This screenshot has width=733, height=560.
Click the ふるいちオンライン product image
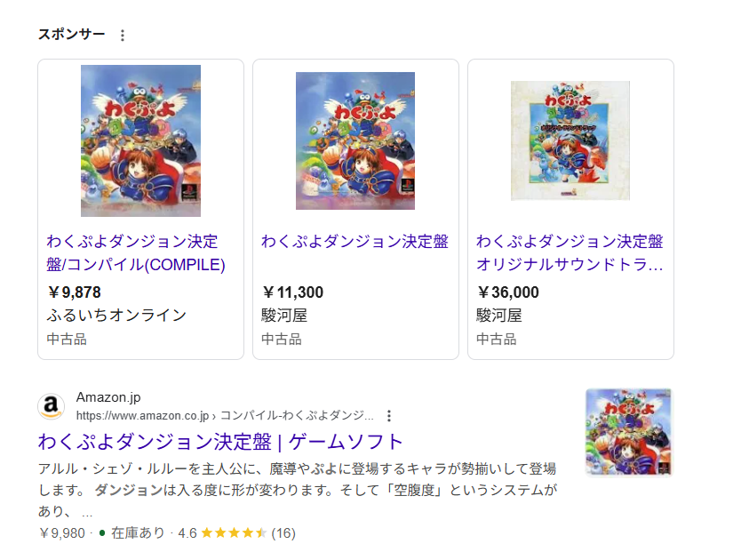[x=140, y=140]
